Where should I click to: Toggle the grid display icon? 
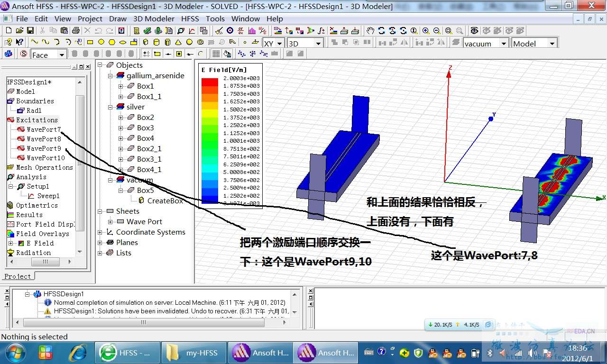coord(216,54)
